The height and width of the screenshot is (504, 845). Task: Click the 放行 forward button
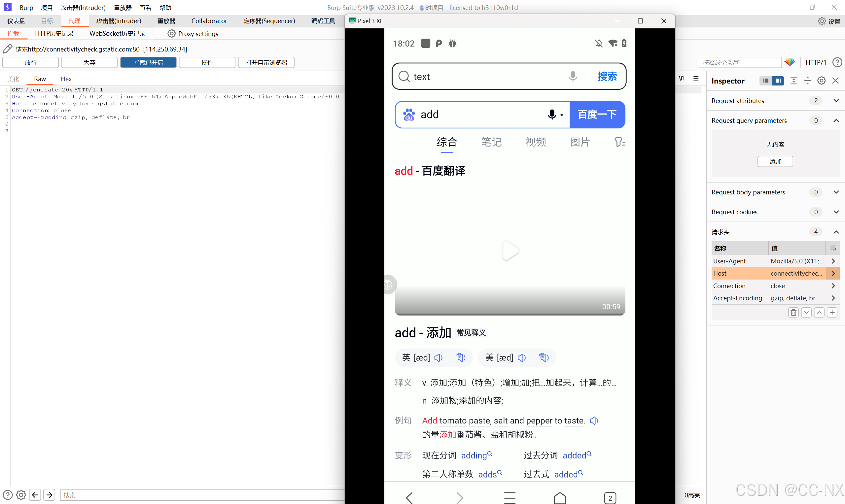pyautogui.click(x=31, y=62)
